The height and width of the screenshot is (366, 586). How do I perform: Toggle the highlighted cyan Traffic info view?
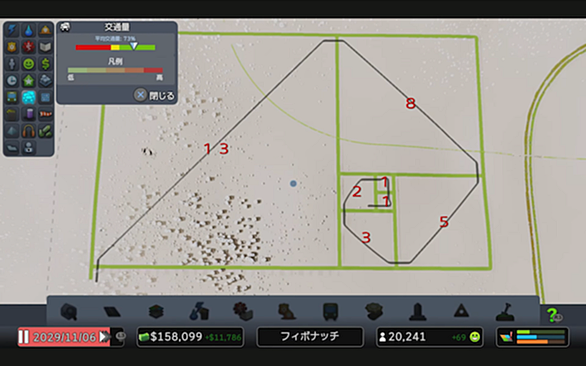tap(29, 97)
